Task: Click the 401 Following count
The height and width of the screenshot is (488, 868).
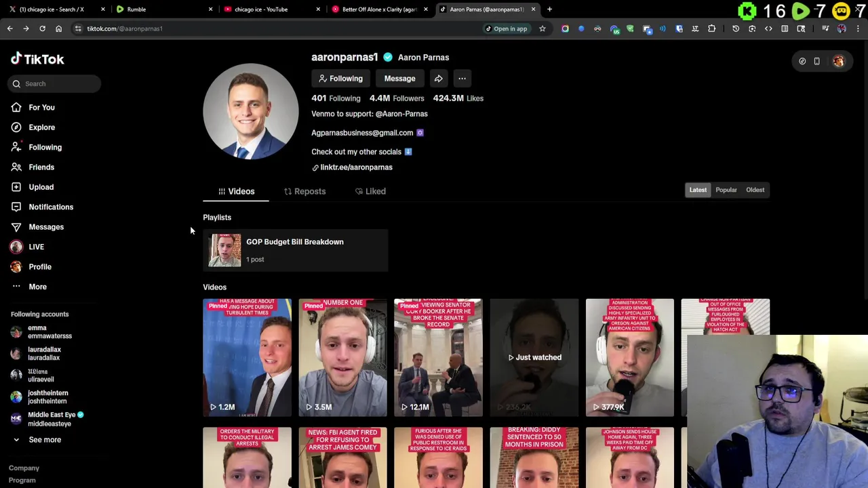Action: click(x=336, y=98)
